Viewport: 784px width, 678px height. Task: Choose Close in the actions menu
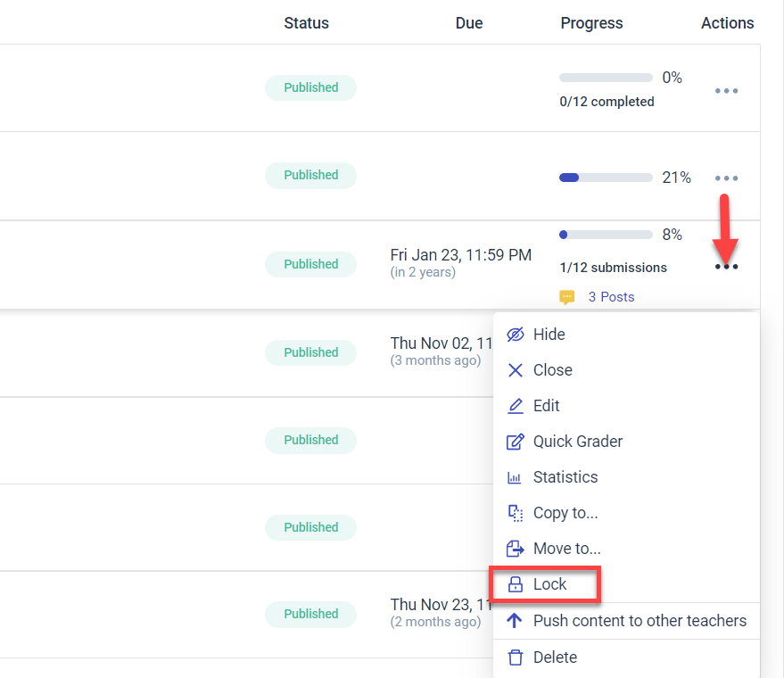click(626, 370)
